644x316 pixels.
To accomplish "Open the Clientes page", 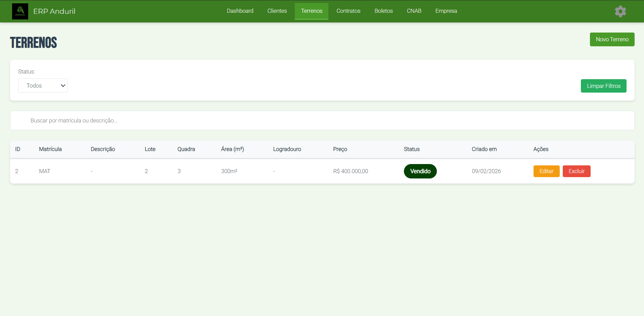I will 277,11.
